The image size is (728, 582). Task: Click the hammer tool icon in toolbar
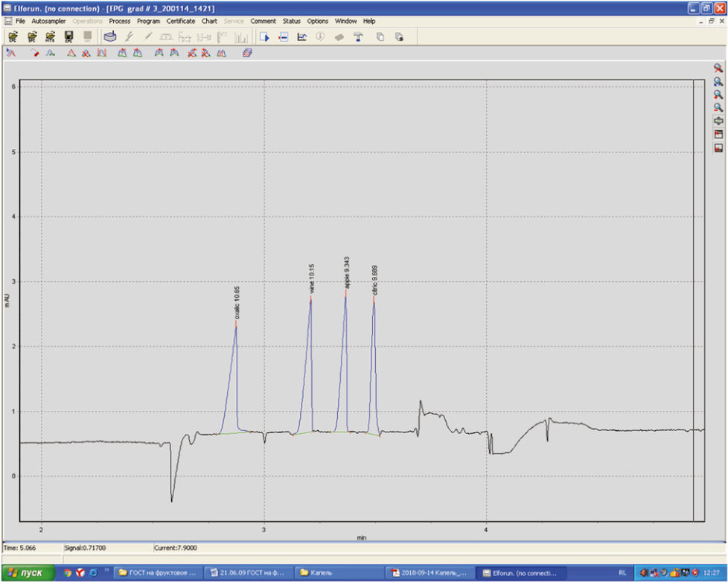[x=357, y=36]
